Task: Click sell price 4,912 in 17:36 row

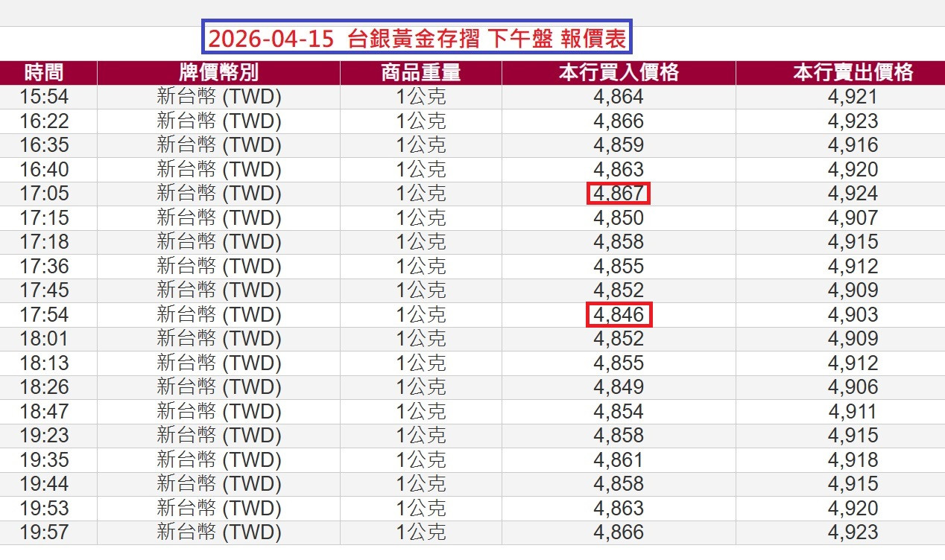Action: (853, 267)
